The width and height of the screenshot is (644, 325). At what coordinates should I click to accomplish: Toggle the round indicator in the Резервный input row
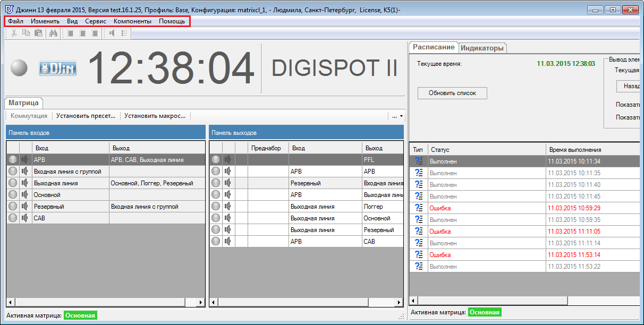coord(13,206)
